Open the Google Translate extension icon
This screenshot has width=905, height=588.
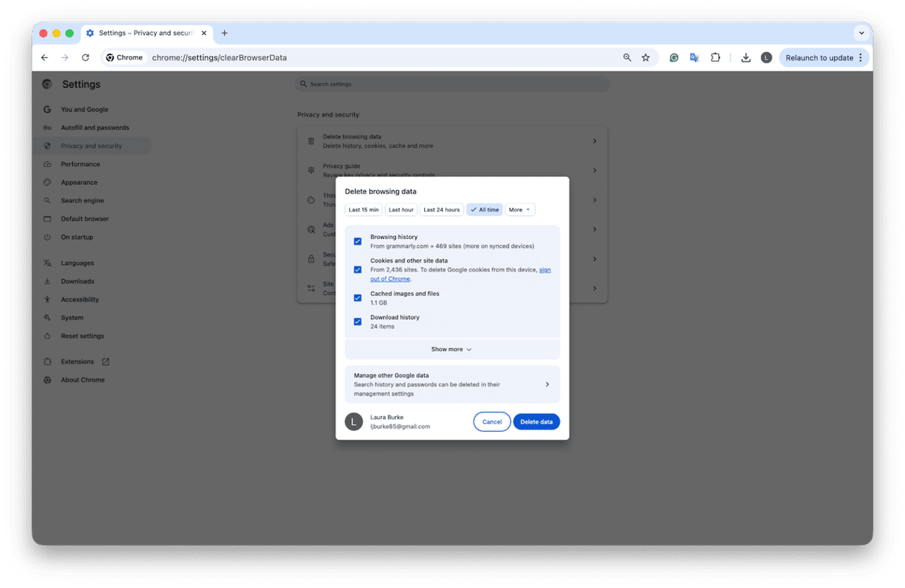click(694, 57)
